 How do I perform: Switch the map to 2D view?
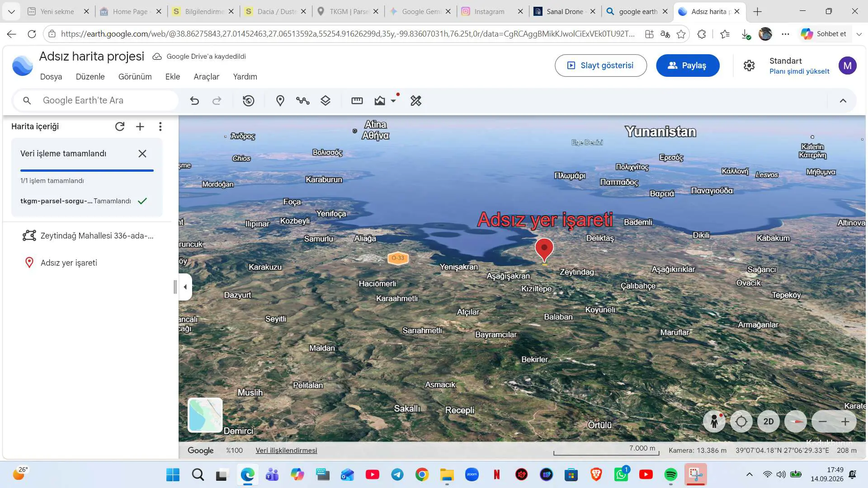769,422
